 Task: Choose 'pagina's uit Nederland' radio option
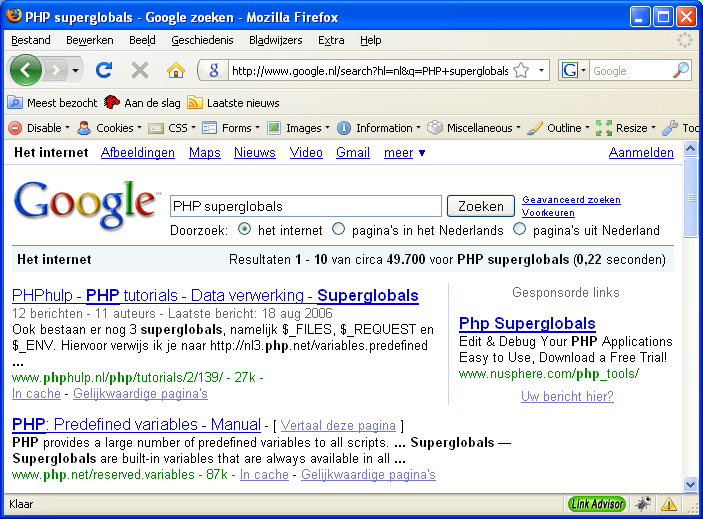coord(519,230)
